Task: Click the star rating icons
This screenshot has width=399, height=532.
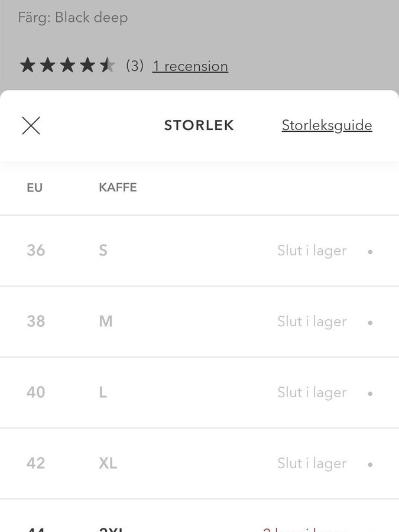Action: pos(67,65)
